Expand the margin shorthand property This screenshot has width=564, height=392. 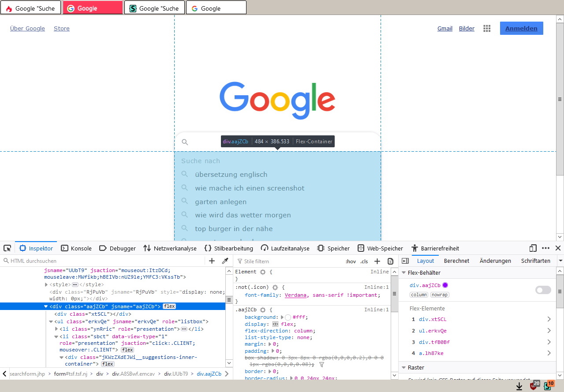point(270,344)
